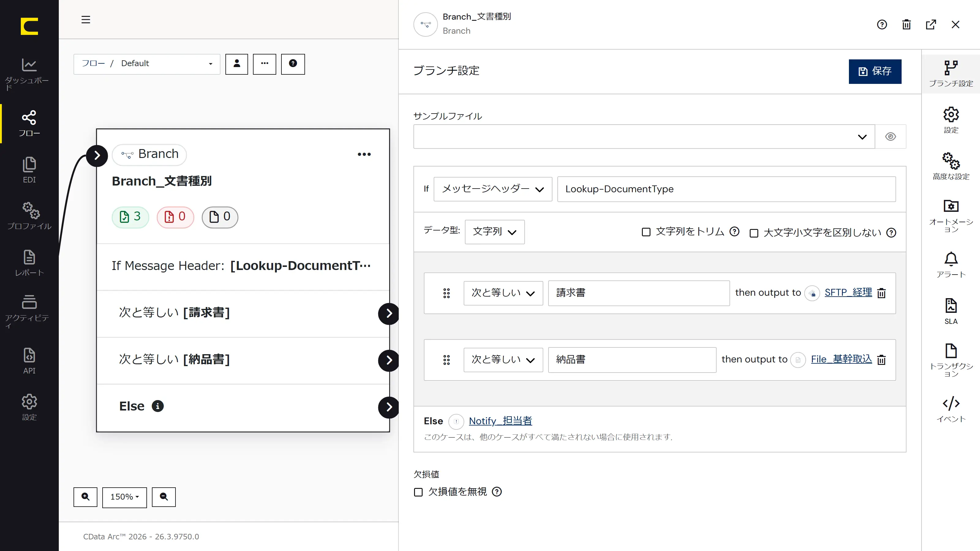Open the 150% zoom level dropdown
Viewport: 980px width, 551px height.
(x=124, y=497)
